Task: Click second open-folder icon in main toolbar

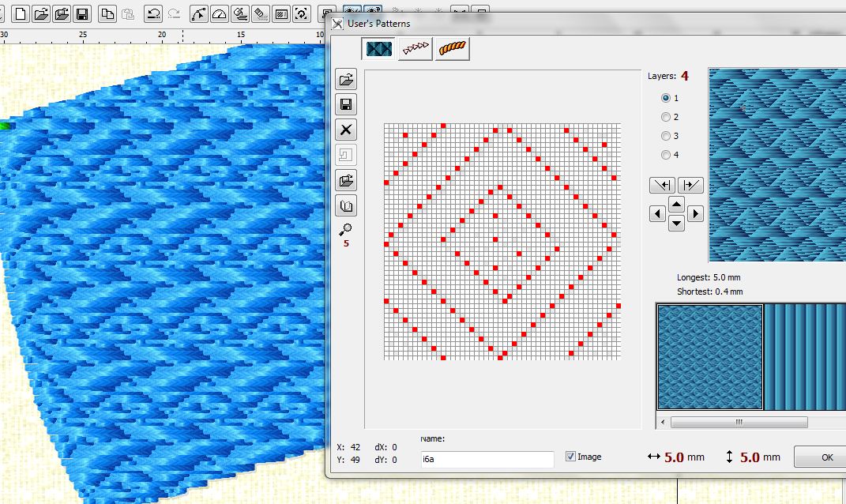Action: click(x=62, y=13)
